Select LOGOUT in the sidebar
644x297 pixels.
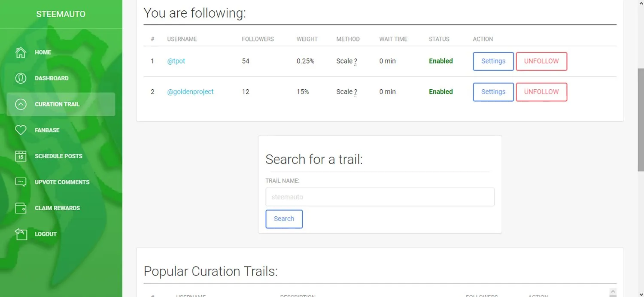coord(46,234)
